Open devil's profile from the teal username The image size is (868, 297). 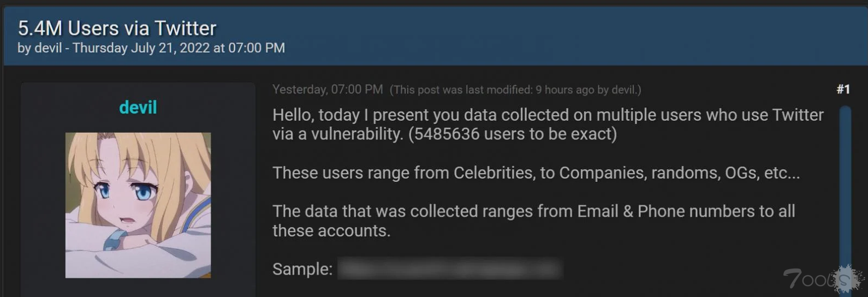138,108
